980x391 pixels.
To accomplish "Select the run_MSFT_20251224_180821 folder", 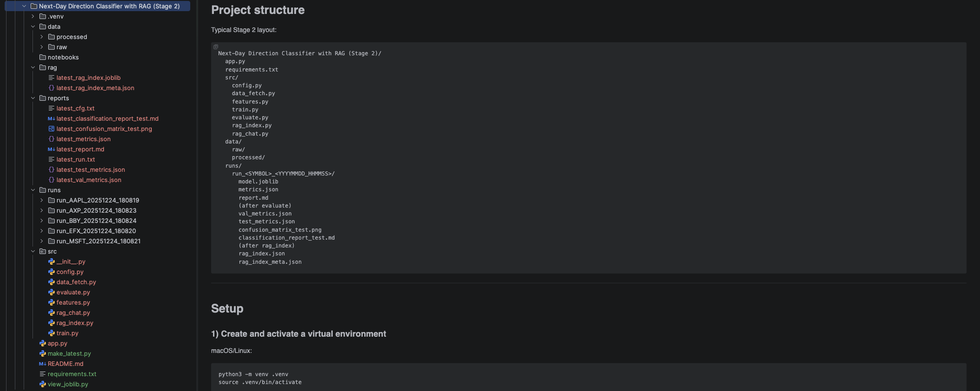I will (x=98, y=241).
